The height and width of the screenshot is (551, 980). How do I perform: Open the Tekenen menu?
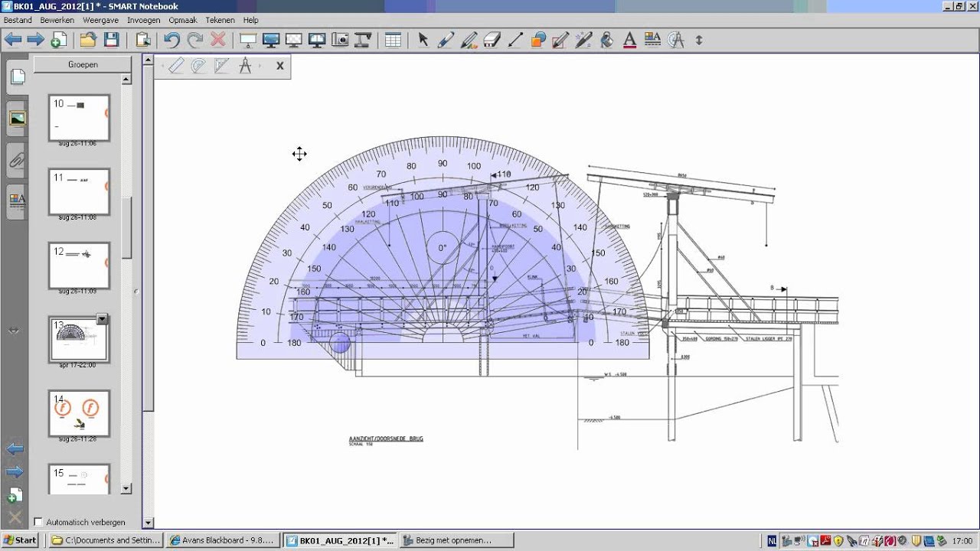pos(221,20)
